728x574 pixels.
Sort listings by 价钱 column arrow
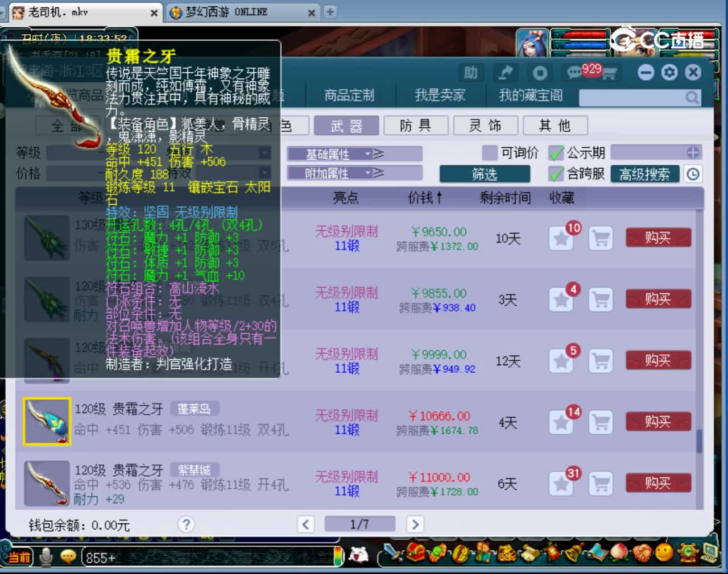tap(439, 198)
